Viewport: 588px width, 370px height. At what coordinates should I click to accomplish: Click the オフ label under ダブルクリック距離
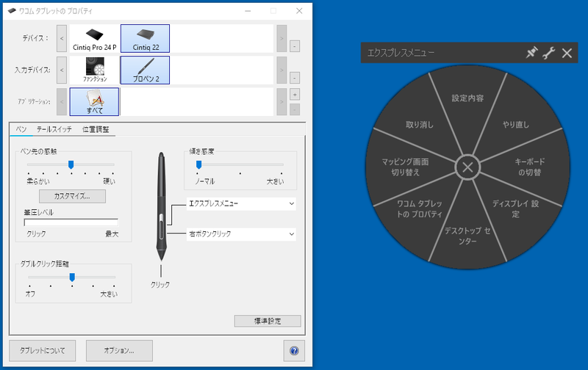pos(30,294)
